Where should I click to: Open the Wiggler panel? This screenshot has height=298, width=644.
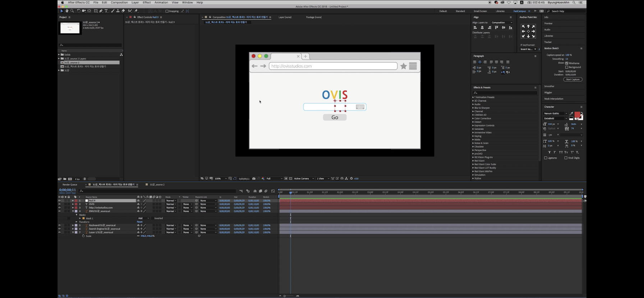click(548, 92)
